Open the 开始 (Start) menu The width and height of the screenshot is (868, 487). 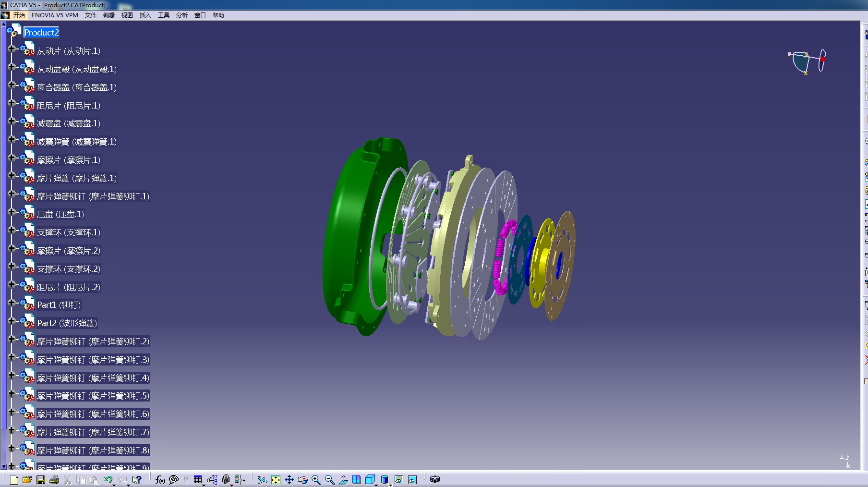pyautogui.click(x=19, y=15)
